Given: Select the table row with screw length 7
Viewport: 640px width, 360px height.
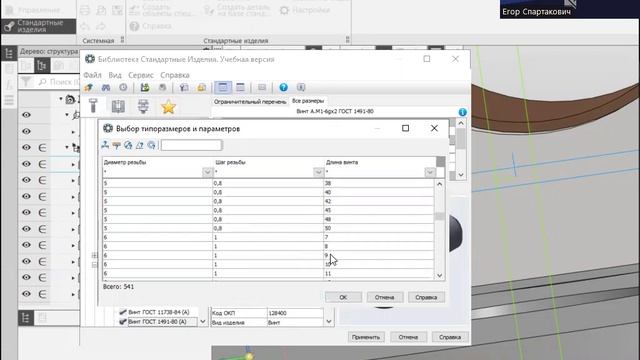Looking at the screenshot, I should click(x=268, y=237).
